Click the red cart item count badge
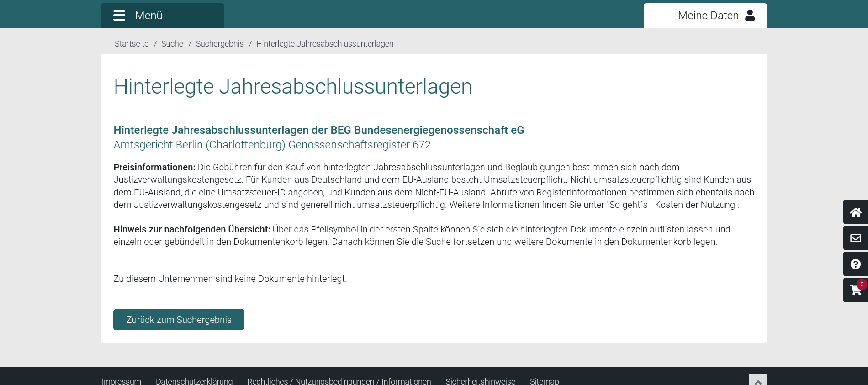This screenshot has width=868, height=385. click(862, 284)
